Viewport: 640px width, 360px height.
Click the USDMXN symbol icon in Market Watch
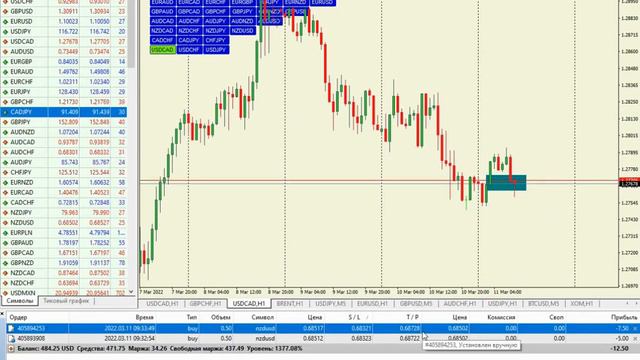(x=5, y=293)
